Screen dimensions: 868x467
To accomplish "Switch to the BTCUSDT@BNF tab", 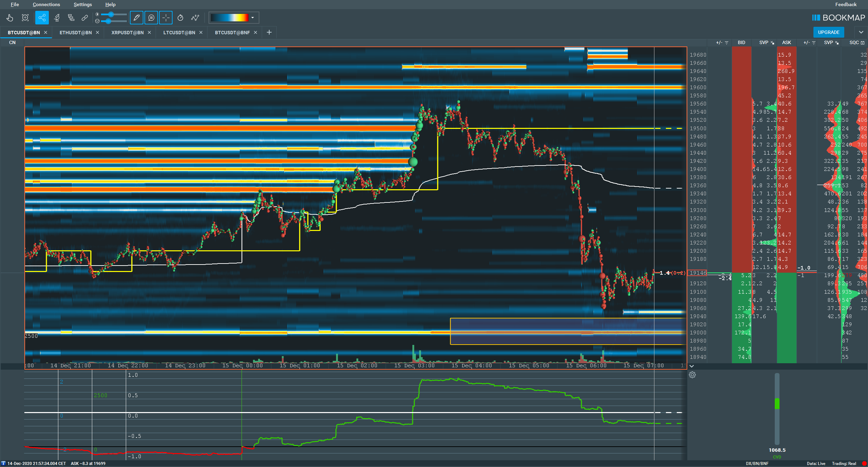I will tap(232, 33).
